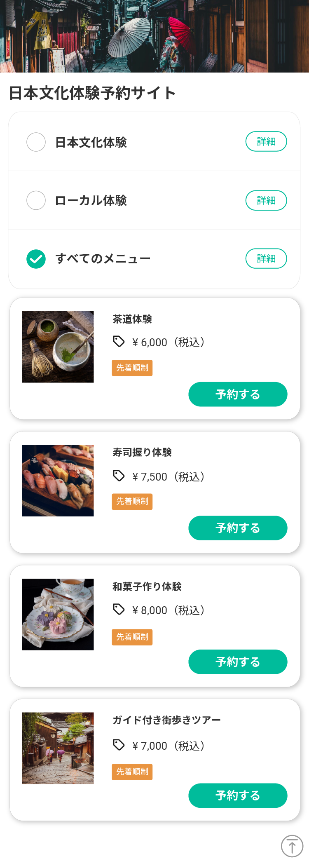Select the 日本文化体験 radio button
This screenshot has height=868, width=309.
pos(36,142)
